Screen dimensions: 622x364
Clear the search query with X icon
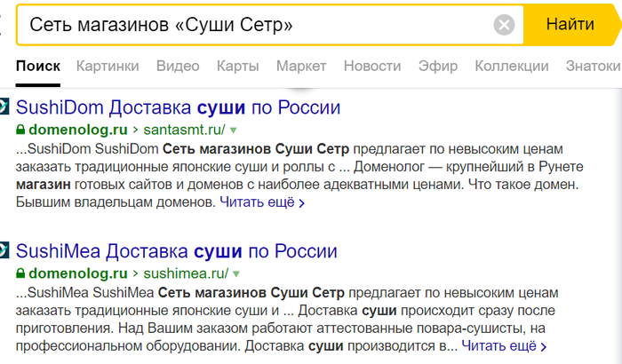504,24
